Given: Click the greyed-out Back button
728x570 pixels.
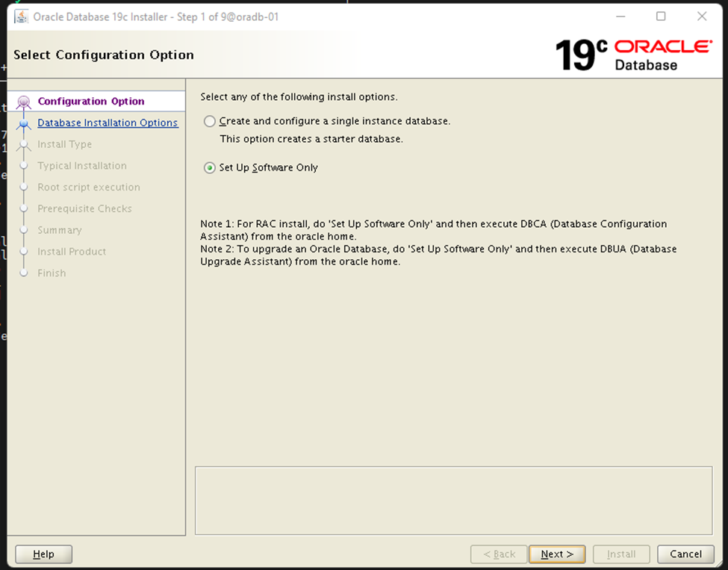Looking at the screenshot, I should click(499, 554).
